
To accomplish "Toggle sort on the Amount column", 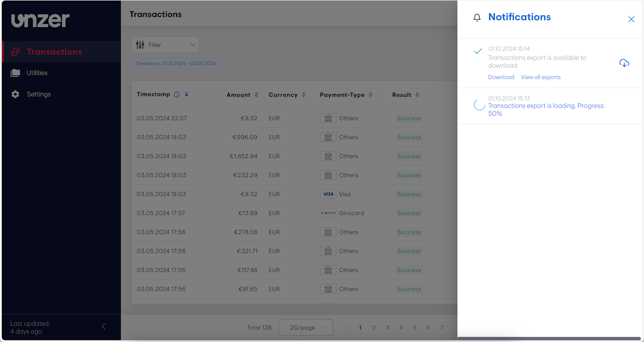I will tap(256, 95).
